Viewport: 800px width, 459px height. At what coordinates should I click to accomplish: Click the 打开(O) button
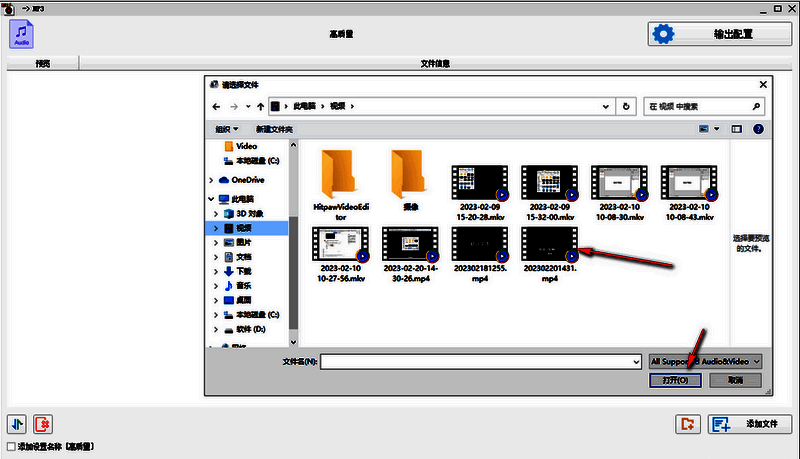click(675, 381)
